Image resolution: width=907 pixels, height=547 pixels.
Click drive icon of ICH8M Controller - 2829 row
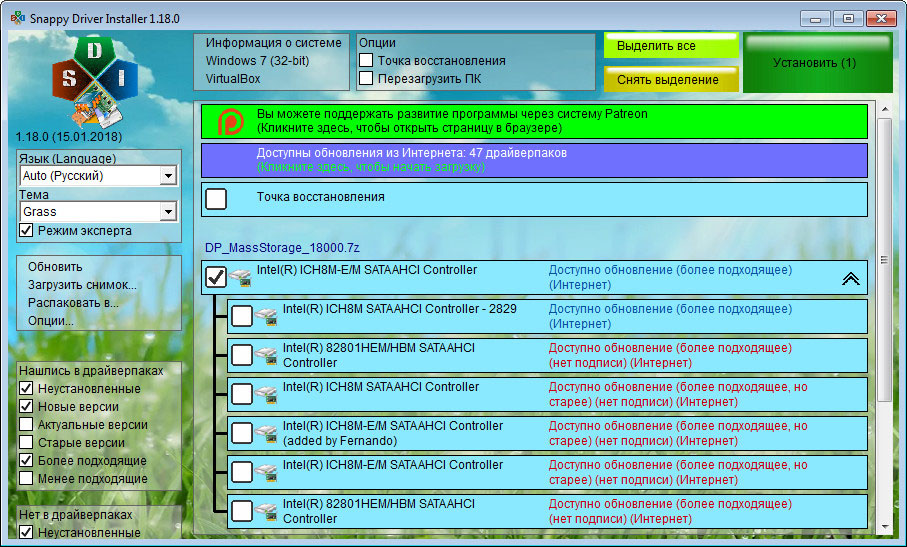(266, 316)
